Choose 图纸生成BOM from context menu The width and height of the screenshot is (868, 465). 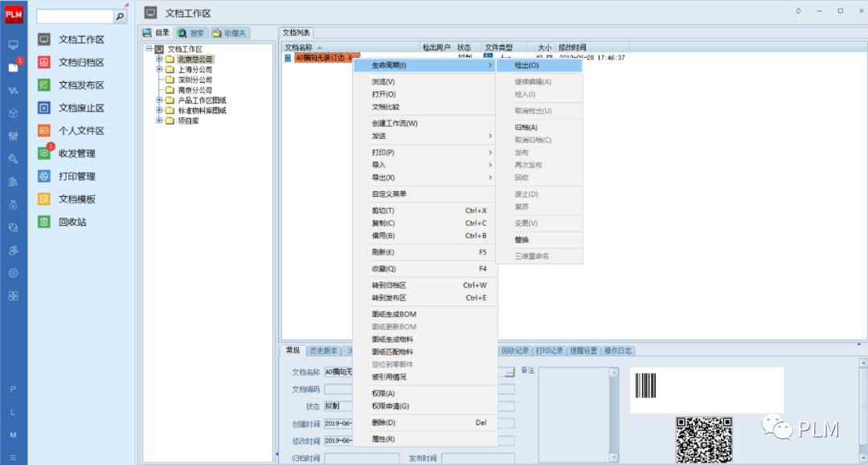click(x=394, y=314)
